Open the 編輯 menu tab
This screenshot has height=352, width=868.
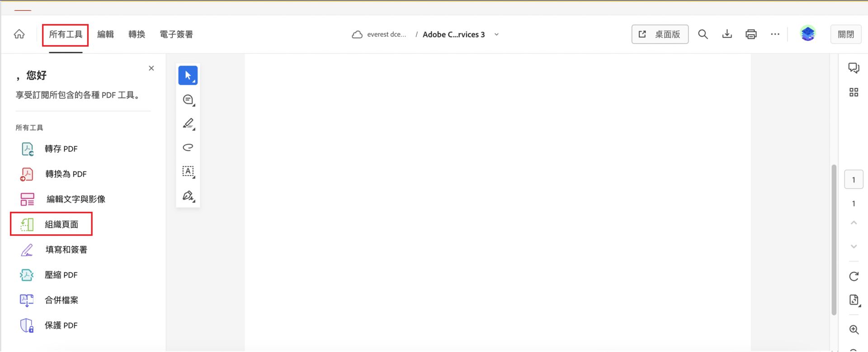pyautogui.click(x=105, y=34)
